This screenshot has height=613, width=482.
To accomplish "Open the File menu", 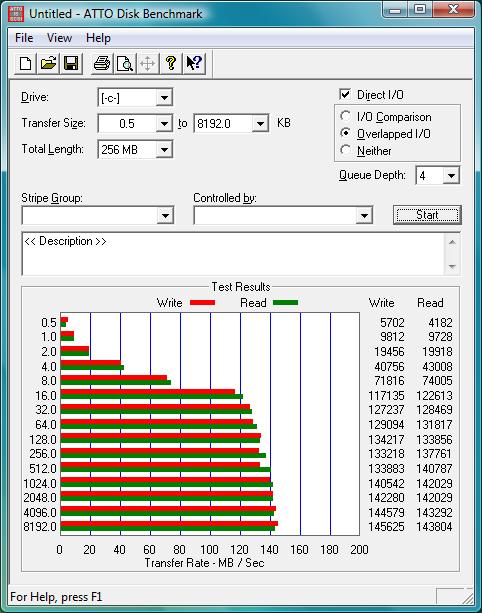I will [24, 38].
